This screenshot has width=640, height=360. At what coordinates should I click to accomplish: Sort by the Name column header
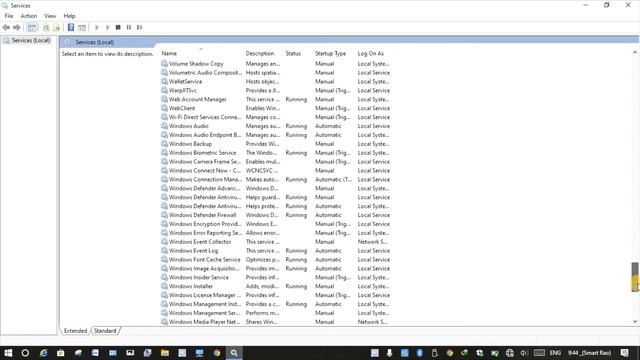click(x=169, y=53)
